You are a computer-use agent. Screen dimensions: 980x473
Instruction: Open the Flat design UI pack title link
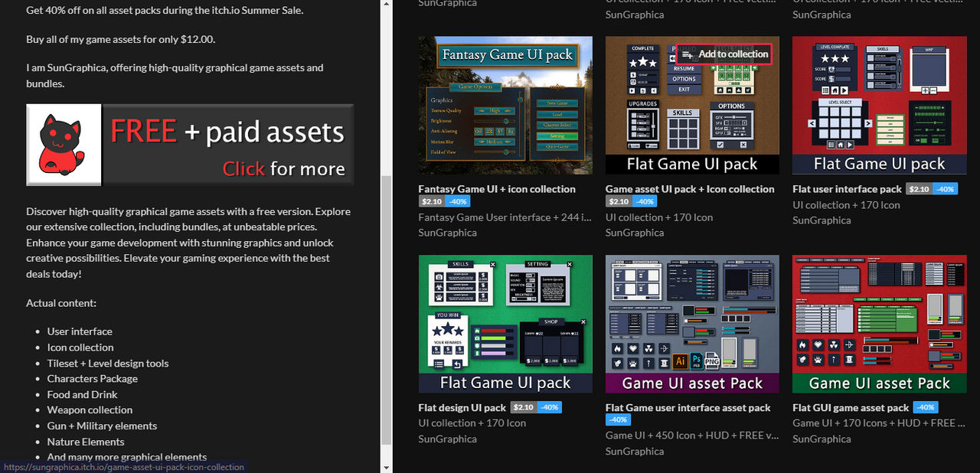tap(462, 408)
